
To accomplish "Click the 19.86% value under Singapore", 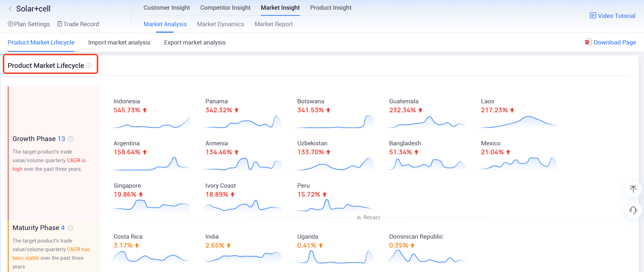I will (x=125, y=194).
